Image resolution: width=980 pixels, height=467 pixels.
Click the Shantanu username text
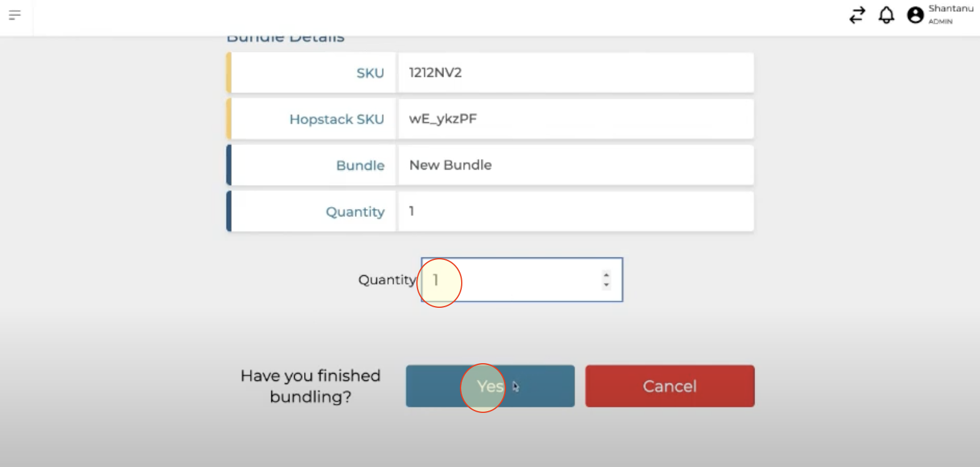951,9
